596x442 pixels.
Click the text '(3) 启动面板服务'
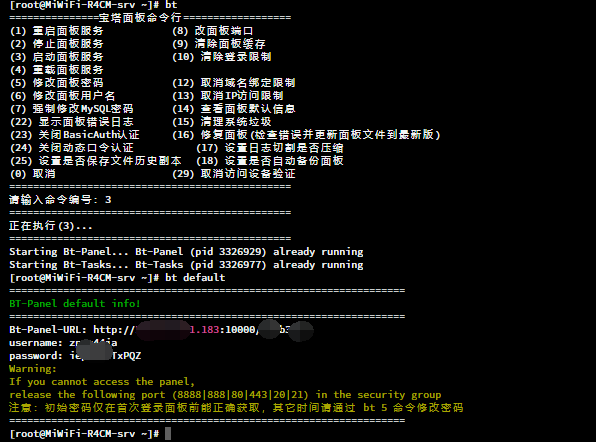point(57,57)
